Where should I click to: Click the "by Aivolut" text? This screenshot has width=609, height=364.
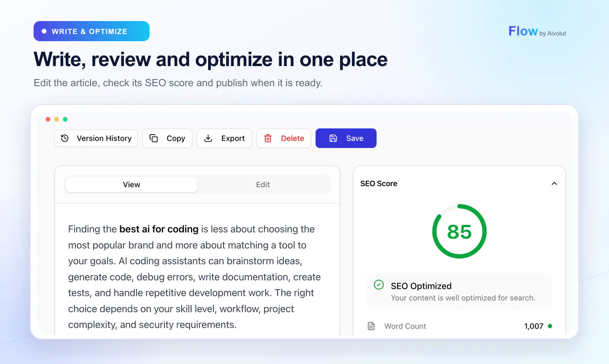[x=553, y=34]
